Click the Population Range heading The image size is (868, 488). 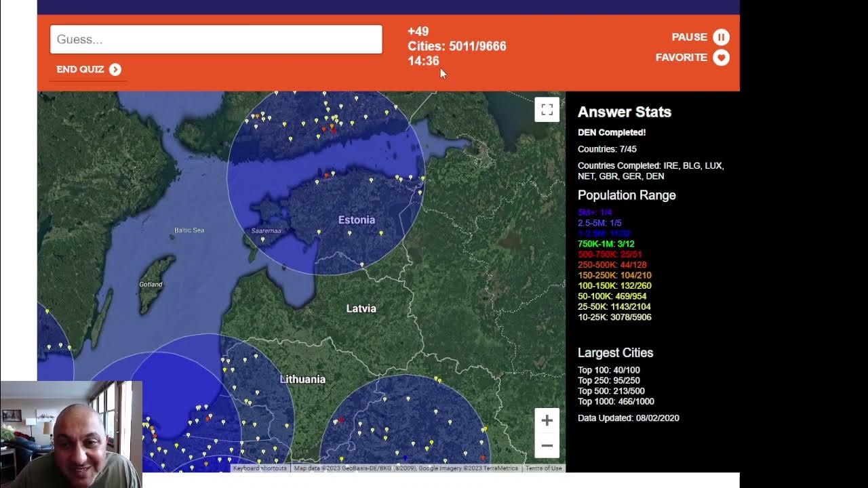coord(627,195)
